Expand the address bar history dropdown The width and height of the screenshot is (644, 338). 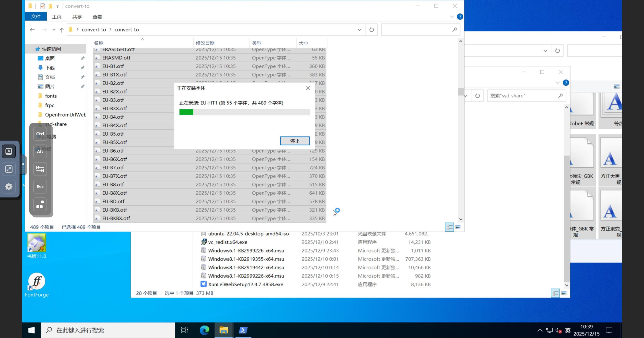click(359, 30)
